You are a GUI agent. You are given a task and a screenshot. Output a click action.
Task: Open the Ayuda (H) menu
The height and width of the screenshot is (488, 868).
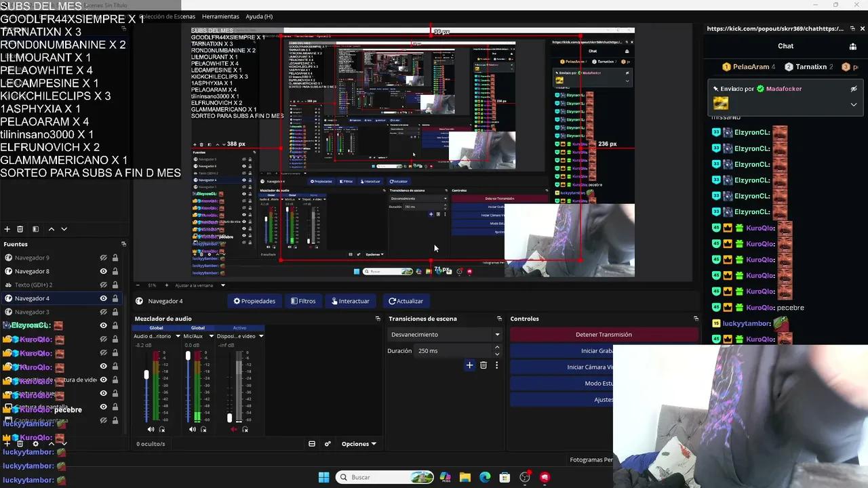tap(259, 16)
